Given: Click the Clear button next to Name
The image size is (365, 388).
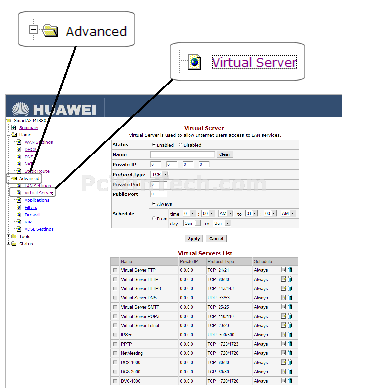Looking at the screenshot, I should coord(225,154).
